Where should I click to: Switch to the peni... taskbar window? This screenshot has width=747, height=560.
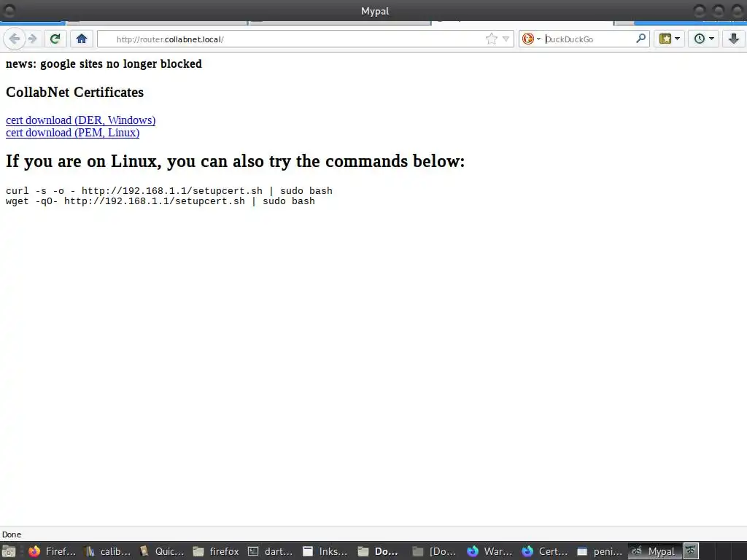pos(600,551)
